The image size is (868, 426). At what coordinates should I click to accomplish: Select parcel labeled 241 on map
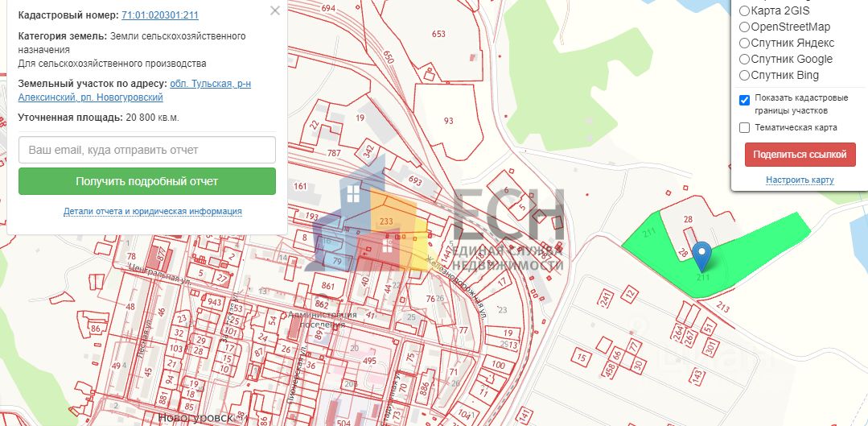(x=607, y=299)
